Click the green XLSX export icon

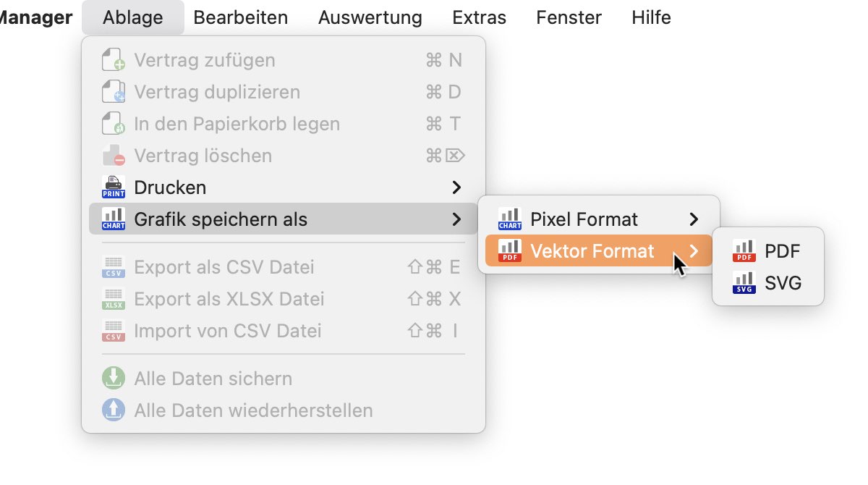pos(114,299)
